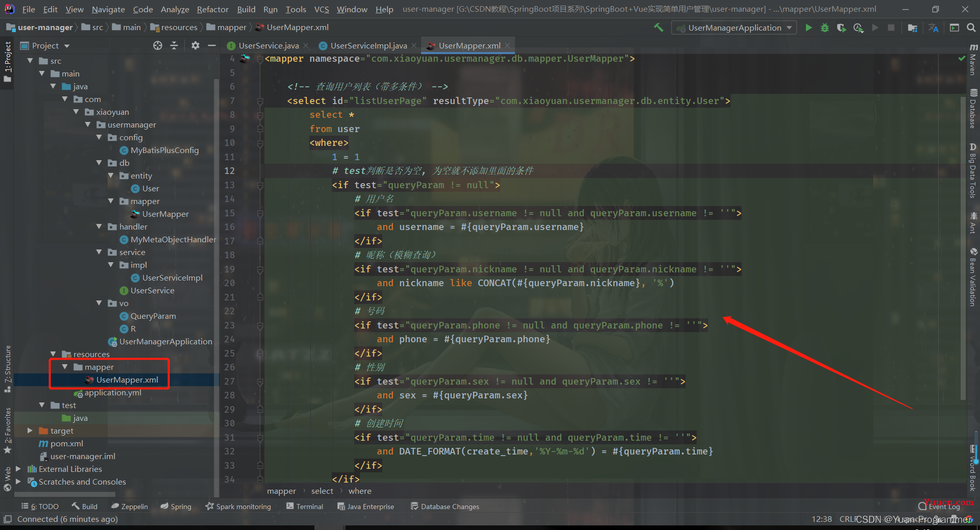Click the locate file target icon
Screen dimensions: 980x530
point(158,45)
